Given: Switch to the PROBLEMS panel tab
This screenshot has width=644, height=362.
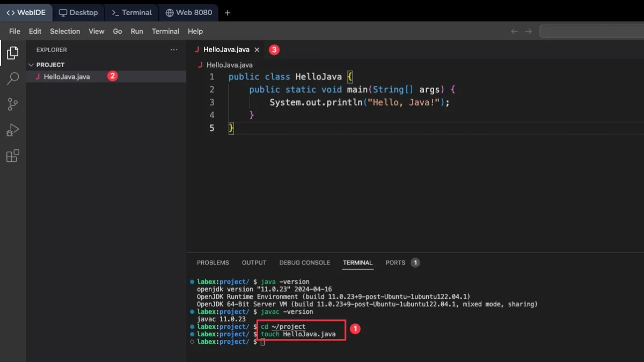Looking at the screenshot, I should click(x=213, y=263).
